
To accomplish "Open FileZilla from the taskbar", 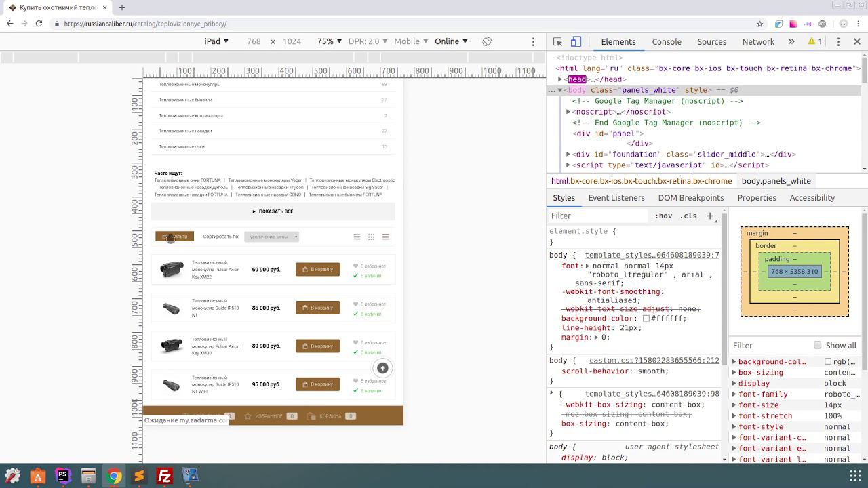I will 165,476.
